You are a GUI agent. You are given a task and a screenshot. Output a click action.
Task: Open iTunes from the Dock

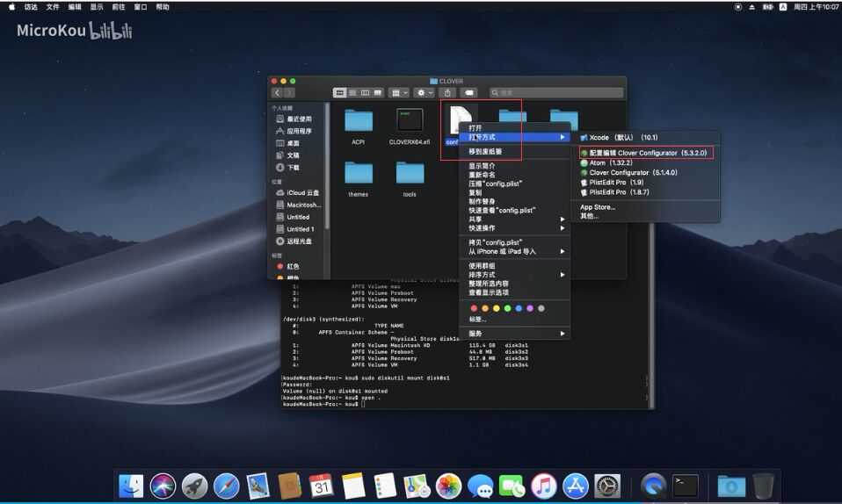point(543,486)
